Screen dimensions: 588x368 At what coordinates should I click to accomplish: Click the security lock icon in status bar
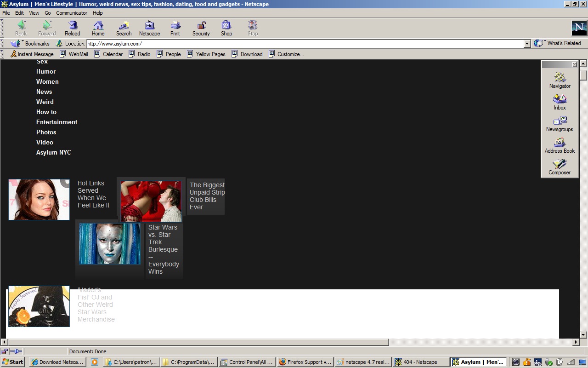(x=5, y=351)
